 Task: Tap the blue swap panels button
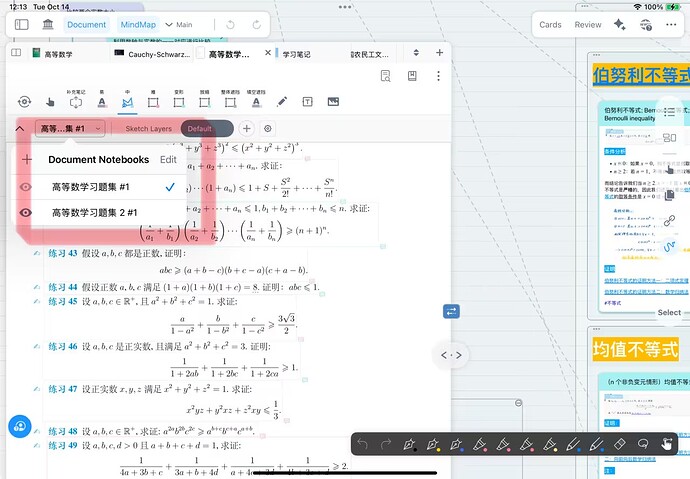click(x=451, y=312)
